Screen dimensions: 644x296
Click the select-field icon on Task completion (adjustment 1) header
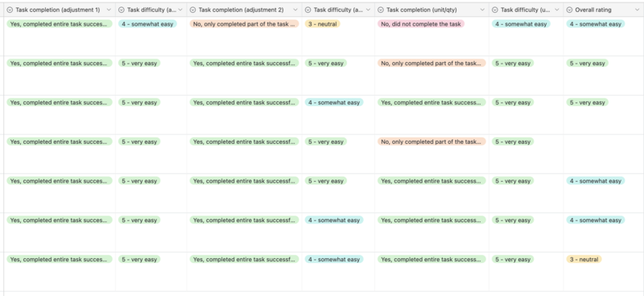(x=10, y=10)
